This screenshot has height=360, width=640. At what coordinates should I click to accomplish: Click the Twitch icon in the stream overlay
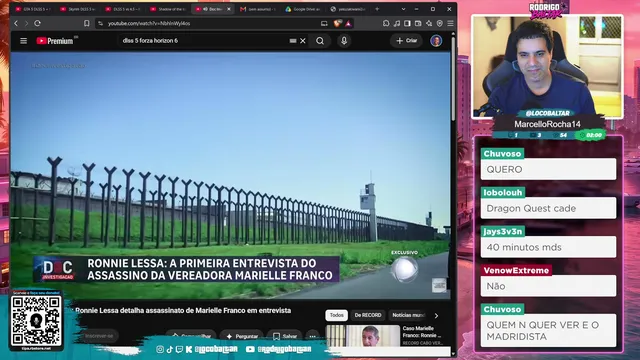[179, 349]
